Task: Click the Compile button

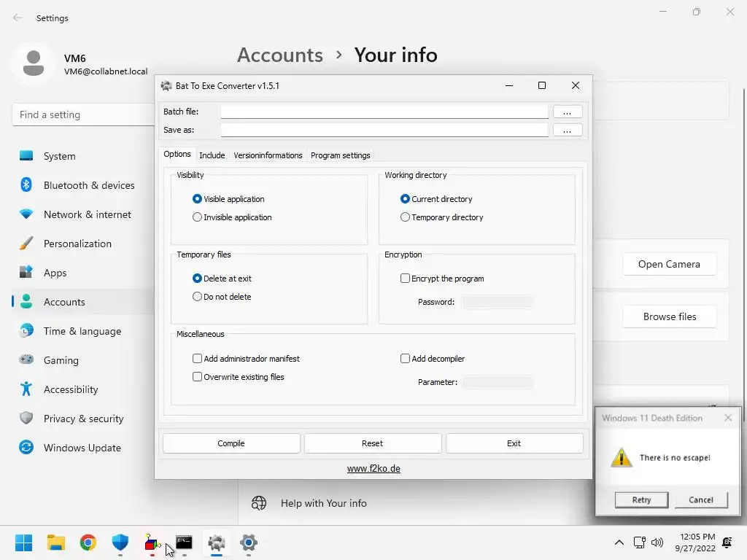Action: click(x=231, y=443)
